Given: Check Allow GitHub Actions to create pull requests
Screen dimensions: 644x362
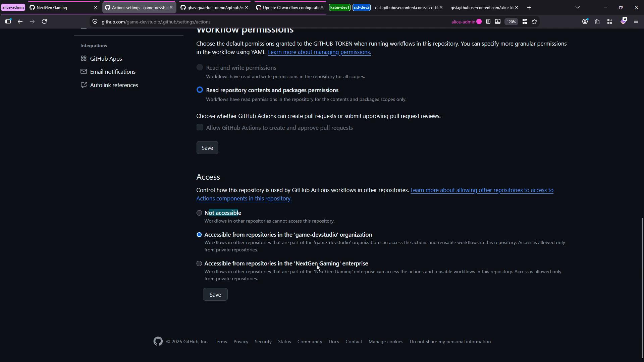Looking at the screenshot, I should [x=200, y=127].
